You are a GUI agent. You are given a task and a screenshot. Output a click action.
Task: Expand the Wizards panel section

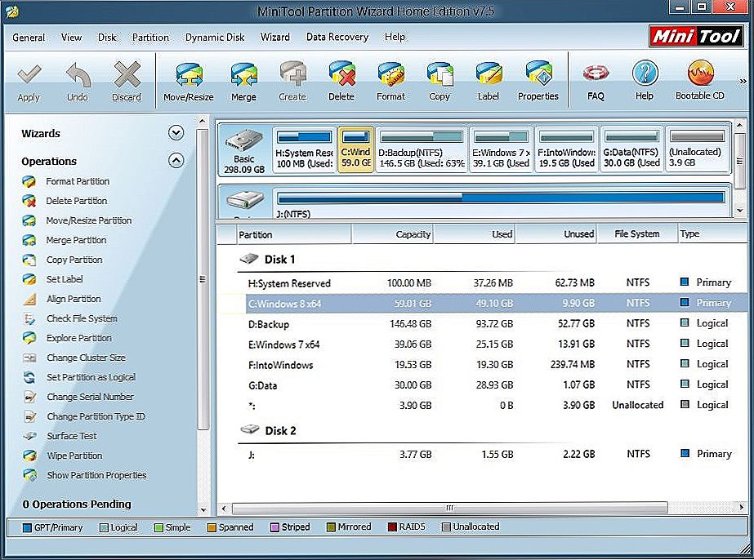[x=176, y=133]
